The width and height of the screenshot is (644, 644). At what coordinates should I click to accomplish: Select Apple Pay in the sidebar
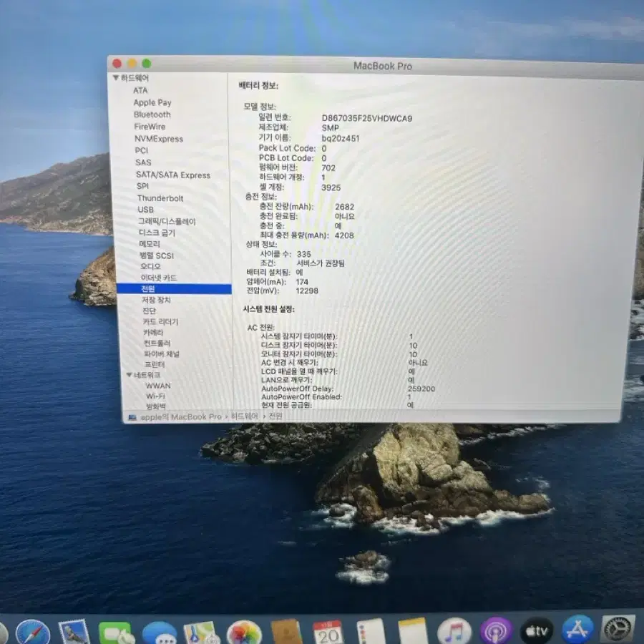152,102
